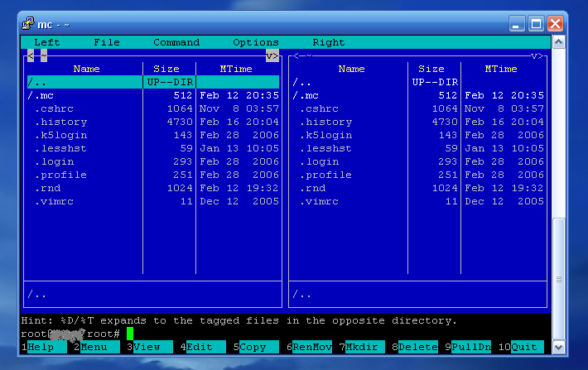This screenshot has width=588, height=370.
Task: Click the left panel forward arrow
Action: pos(276,55)
